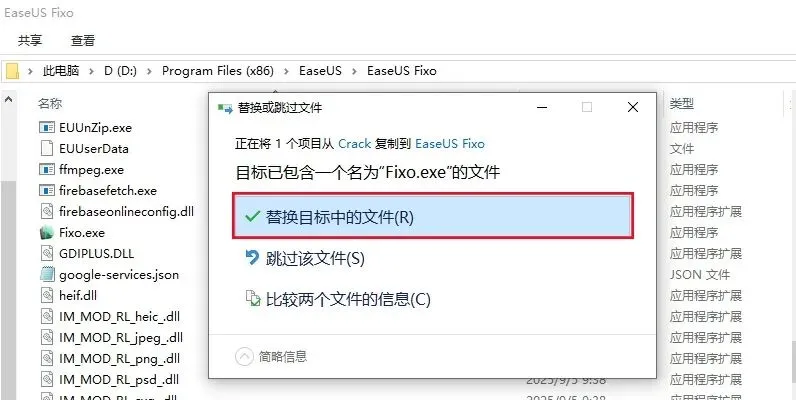Click the firebasefetch.exe file icon

coord(47,190)
